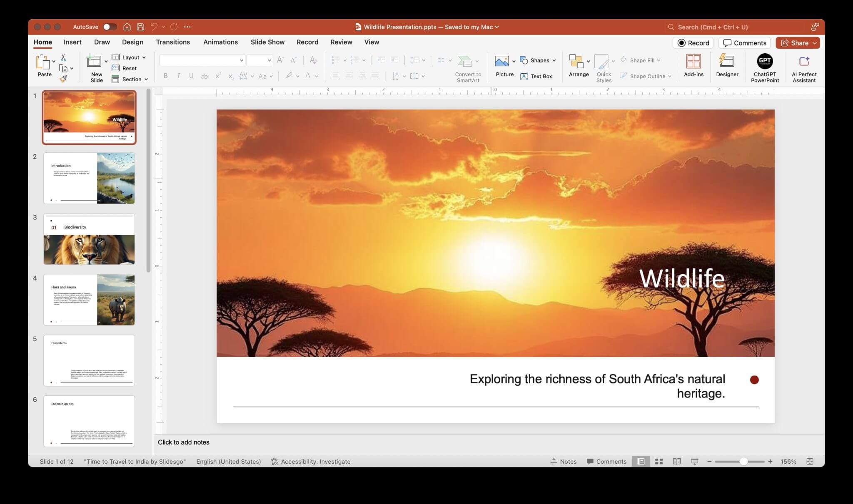The image size is (853, 504).
Task: Insert a Text Box
Action: pyautogui.click(x=537, y=76)
